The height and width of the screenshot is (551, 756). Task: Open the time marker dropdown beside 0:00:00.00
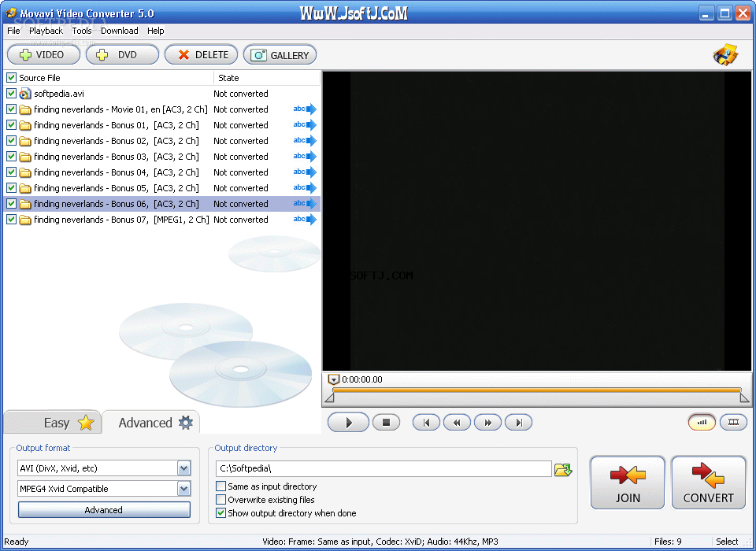333,379
